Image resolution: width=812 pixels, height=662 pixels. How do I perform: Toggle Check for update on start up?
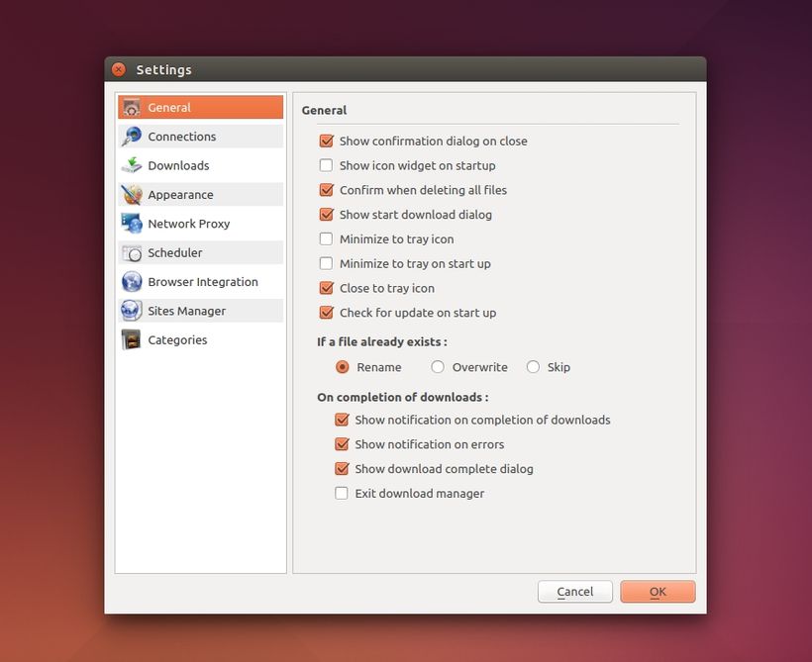pos(326,313)
